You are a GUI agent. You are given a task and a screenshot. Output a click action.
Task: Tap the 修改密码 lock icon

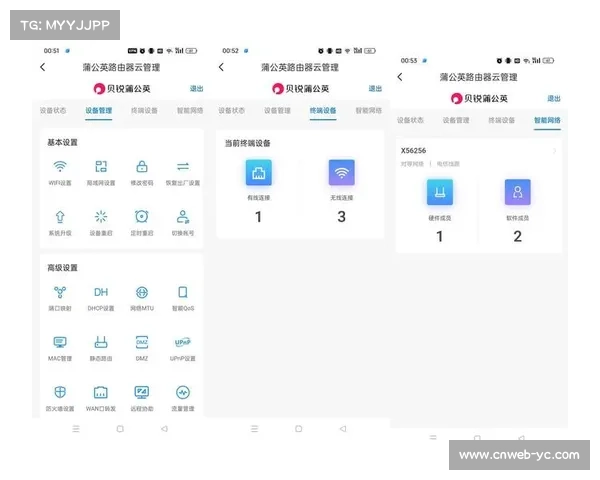click(x=142, y=167)
